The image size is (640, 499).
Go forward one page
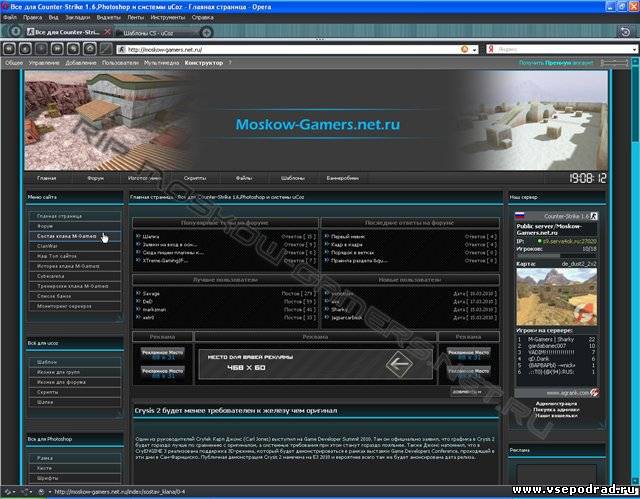41,49
